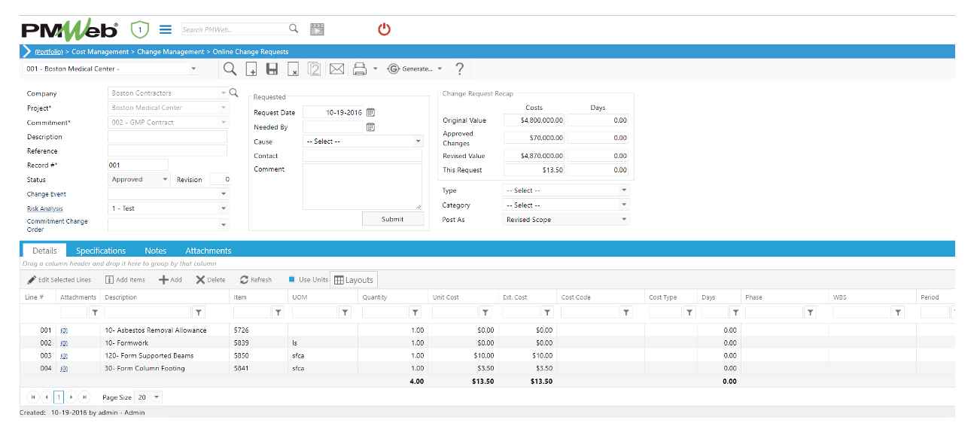
Task: Open the Page Size dropdown
Action: point(148,397)
